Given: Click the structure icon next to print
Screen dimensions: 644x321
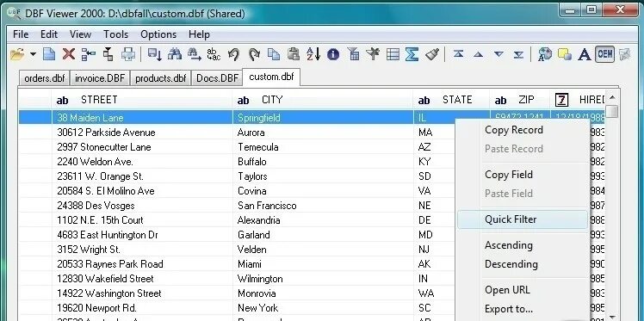Looking at the screenshot, I should point(108,54).
